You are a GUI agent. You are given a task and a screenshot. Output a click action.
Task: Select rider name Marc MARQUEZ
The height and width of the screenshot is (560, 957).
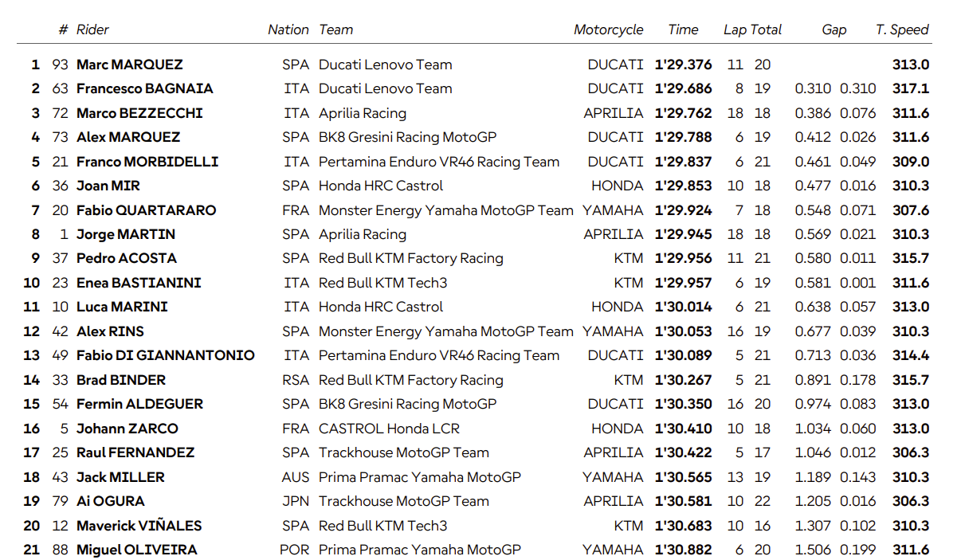pos(129,65)
